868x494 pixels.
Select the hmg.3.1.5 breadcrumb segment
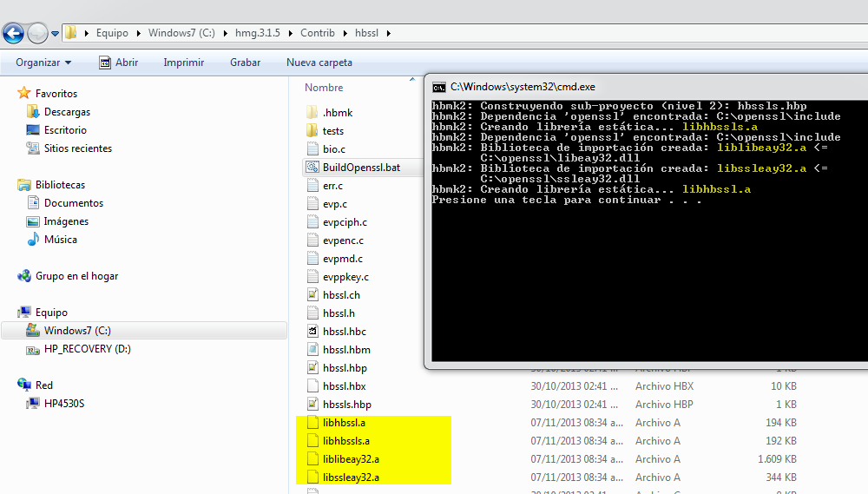[x=257, y=33]
